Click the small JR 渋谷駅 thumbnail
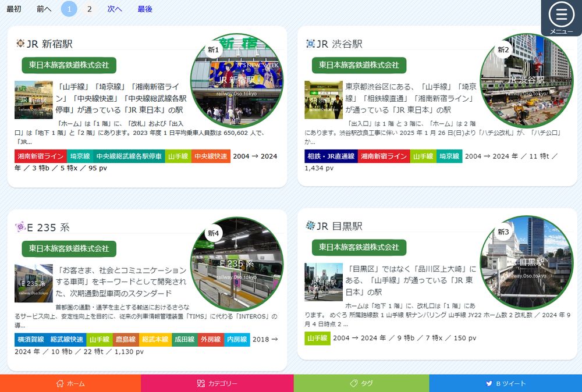Viewport: 582px width, 392px height. (x=324, y=100)
